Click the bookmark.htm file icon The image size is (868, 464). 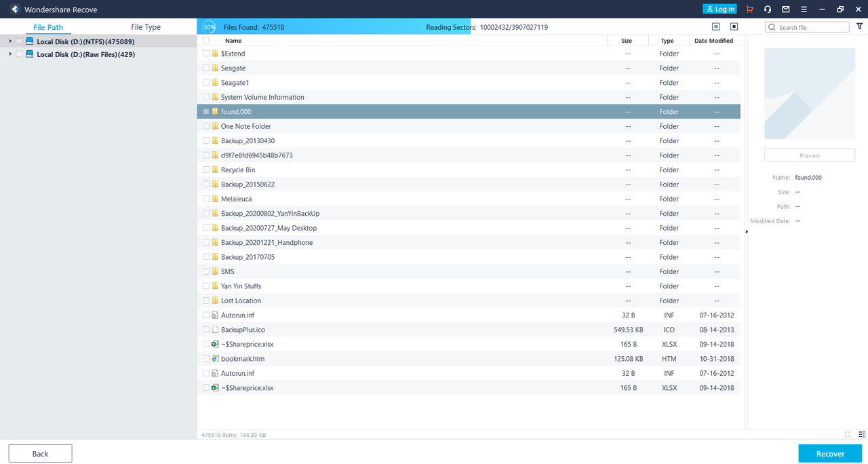[x=215, y=358]
